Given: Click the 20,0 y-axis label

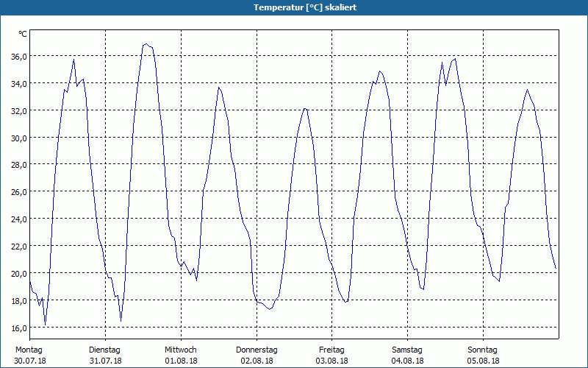Looking at the screenshot, I should click(19, 273).
